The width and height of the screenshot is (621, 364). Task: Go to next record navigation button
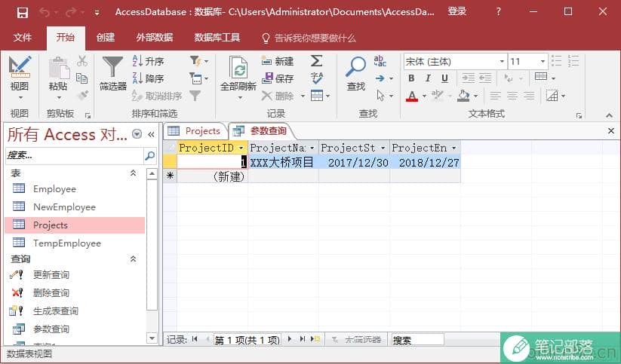point(290,339)
